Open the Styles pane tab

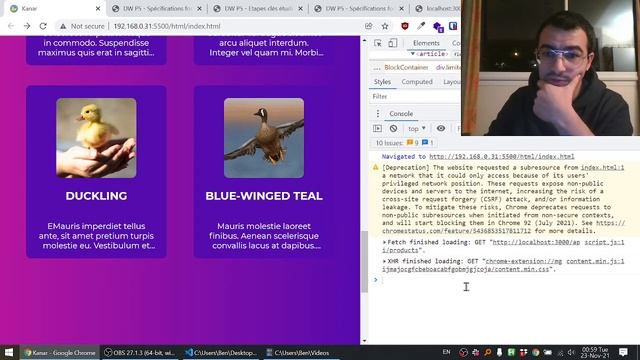pyautogui.click(x=382, y=82)
